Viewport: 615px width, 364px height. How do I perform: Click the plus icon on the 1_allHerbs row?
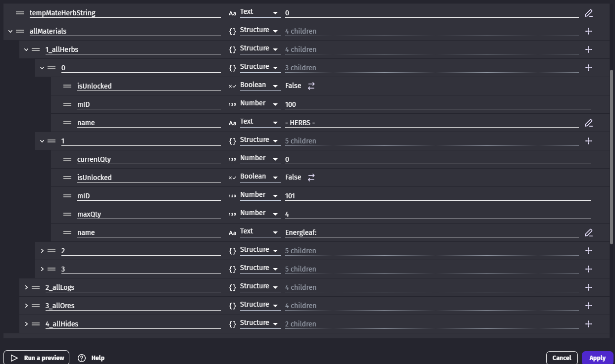click(x=588, y=49)
